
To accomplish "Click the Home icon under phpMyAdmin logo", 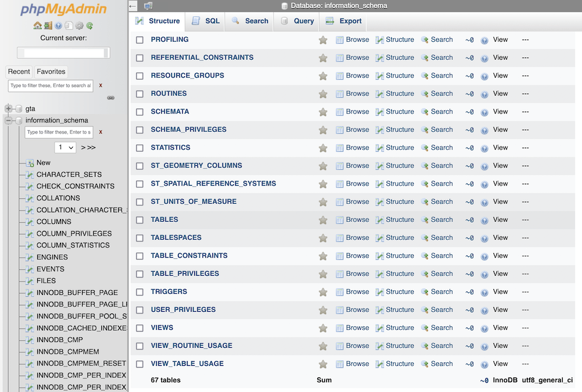I will click(x=37, y=26).
